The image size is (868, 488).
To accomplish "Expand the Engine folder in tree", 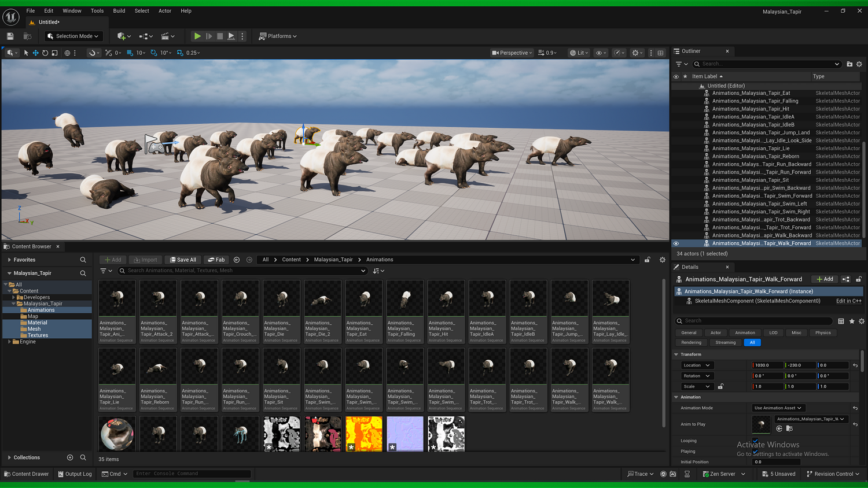I will point(9,342).
